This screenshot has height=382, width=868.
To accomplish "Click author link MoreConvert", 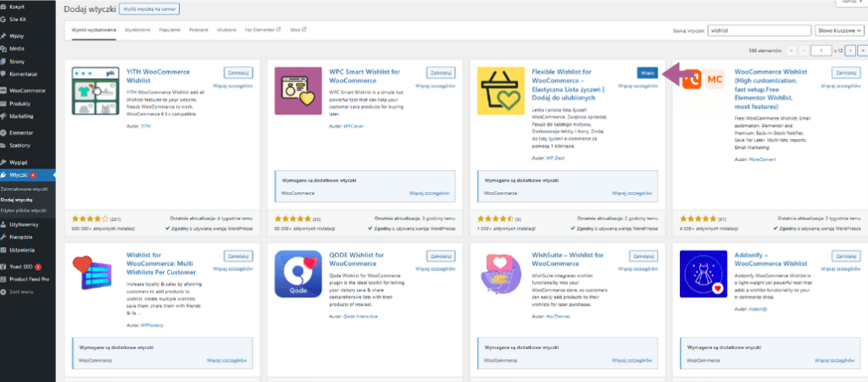I will [764, 159].
